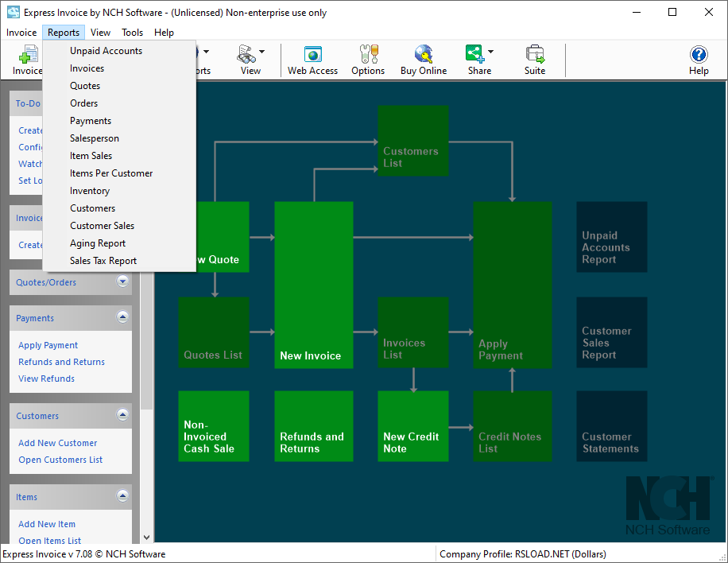Click the Add New Customer link
The height and width of the screenshot is (563, 728).
coord(57,443)
